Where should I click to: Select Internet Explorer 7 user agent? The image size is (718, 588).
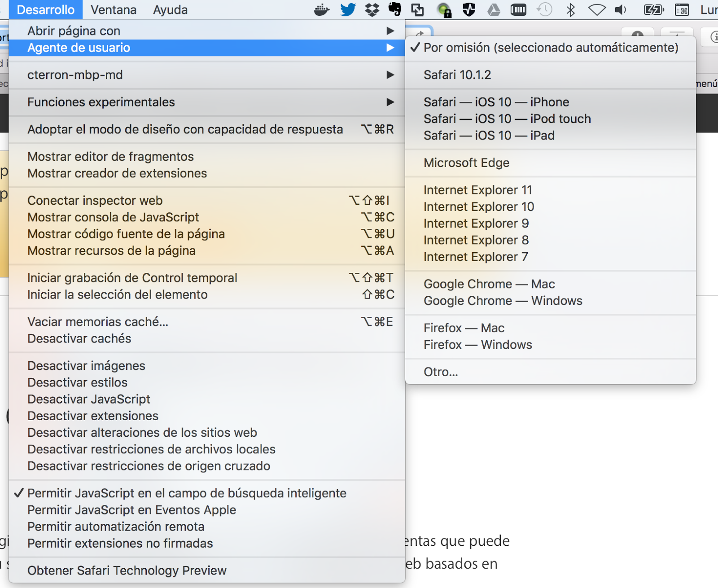pos(551,257)
